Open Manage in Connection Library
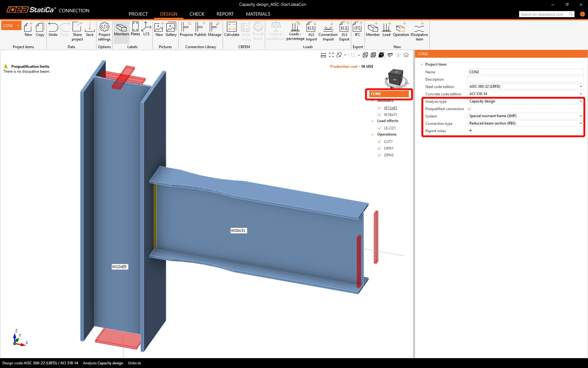The image size is (588, 368). [x=215, y=29]
